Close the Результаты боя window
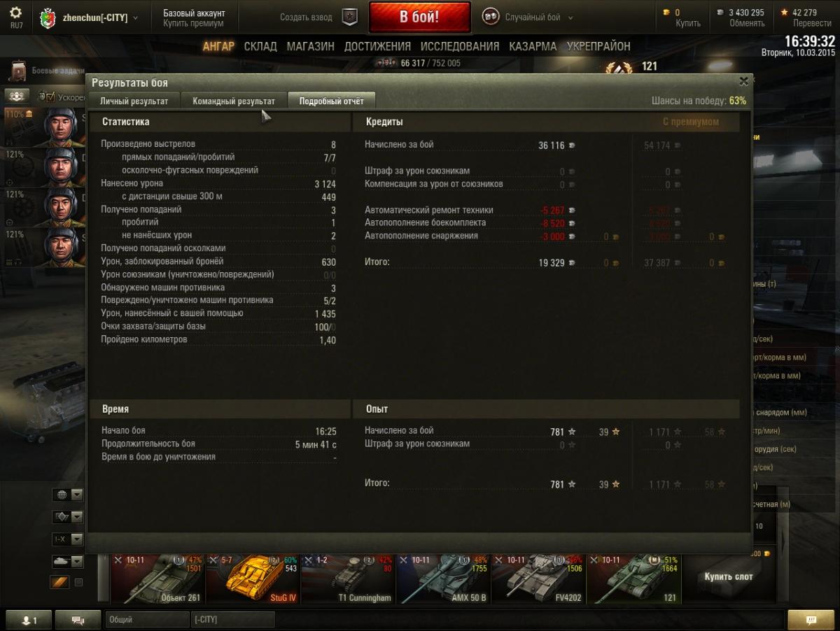Screen dimensions: 840x631 [x=743, y=81]
